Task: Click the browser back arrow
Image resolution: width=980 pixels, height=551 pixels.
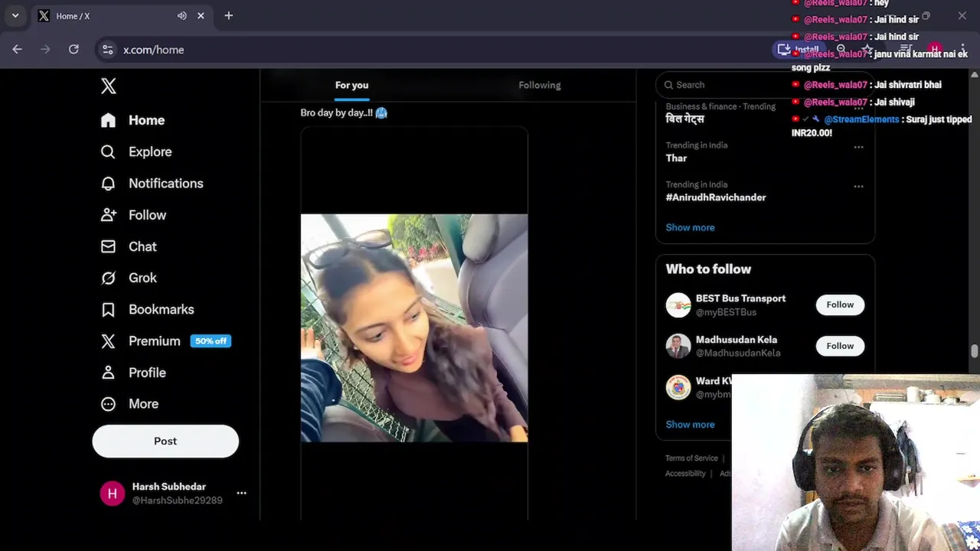Action: click(x=17, y=49)
